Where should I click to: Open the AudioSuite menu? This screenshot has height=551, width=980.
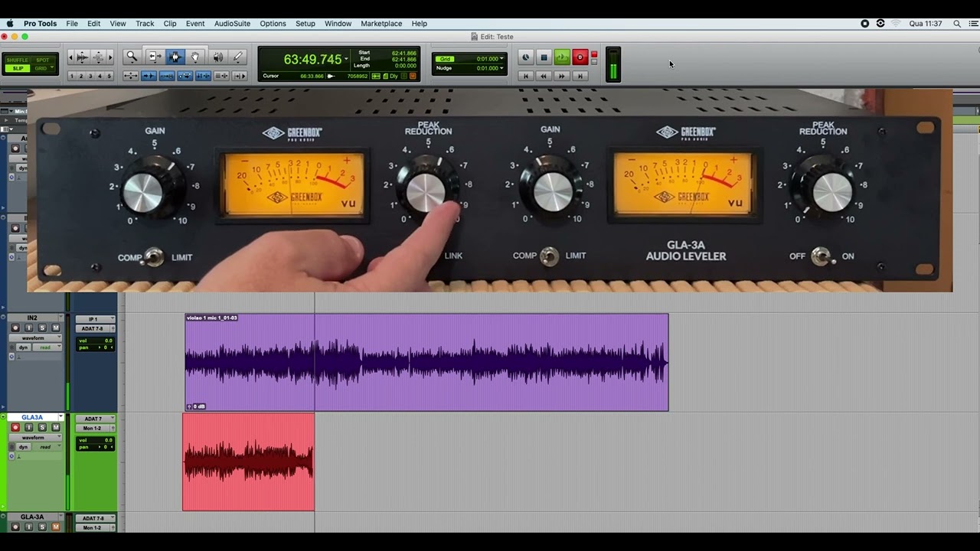tap(232, 24)
